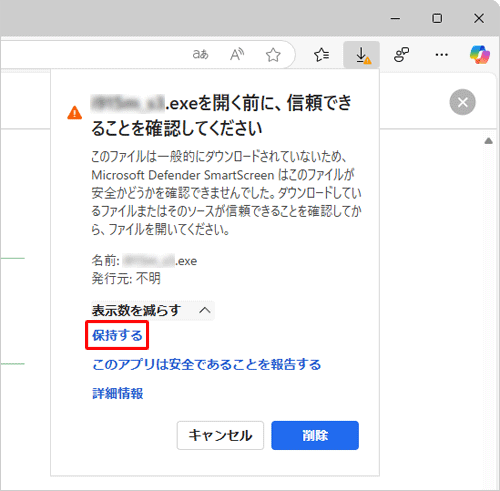The image size is (500, 491).
Task: Open the Settings and more ellipsis menu
Action: tap(442, 55)
